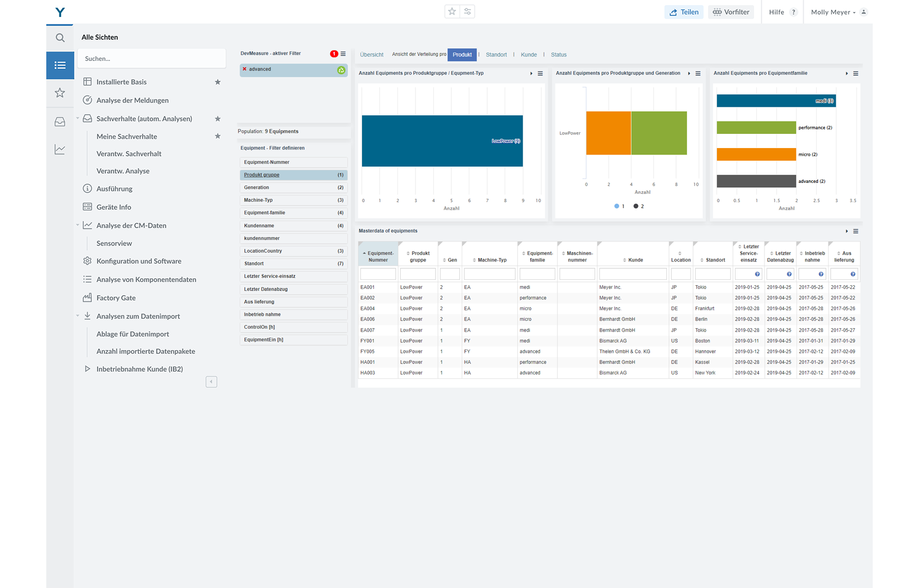Switch to the Kunde tab
Image resolution: width=919 pixels, height=588 pixels.
pyautogui.click(x=529, y=54)
